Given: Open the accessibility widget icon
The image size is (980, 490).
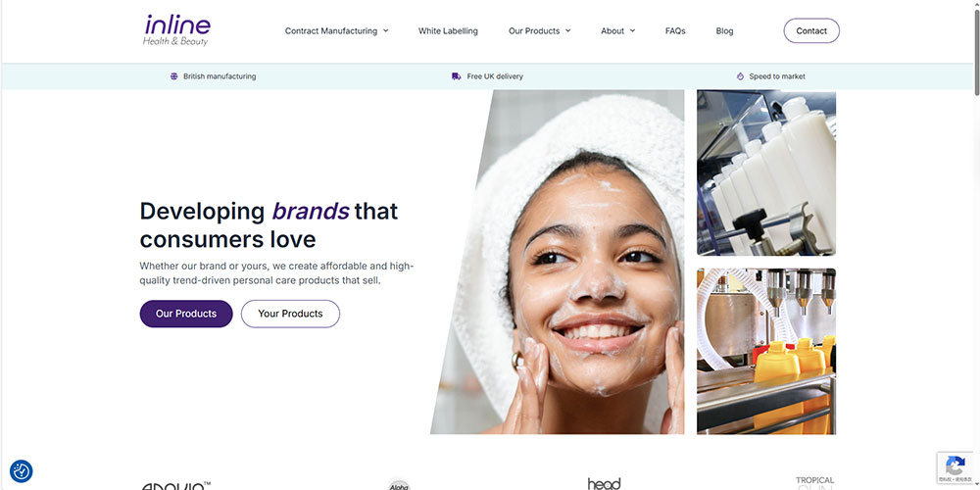Looking at the screenshot, I should (x=22, y=471).
